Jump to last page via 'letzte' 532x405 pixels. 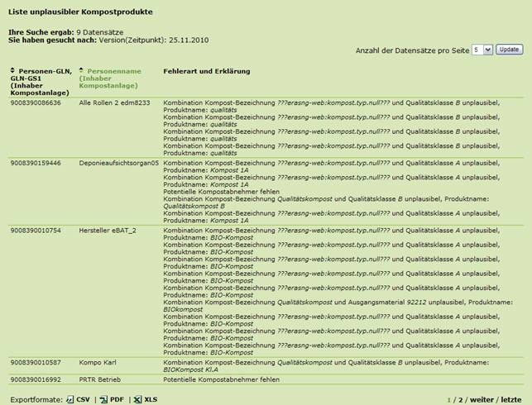pos(510,398)
